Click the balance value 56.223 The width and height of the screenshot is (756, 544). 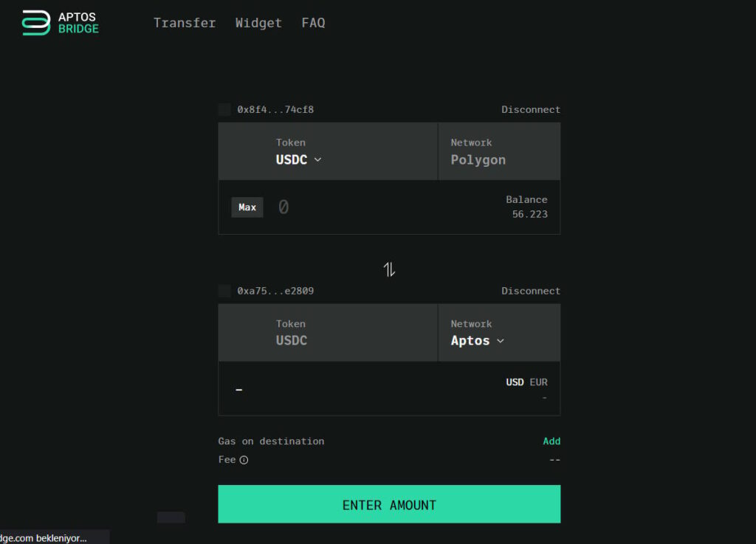[530, 214]
